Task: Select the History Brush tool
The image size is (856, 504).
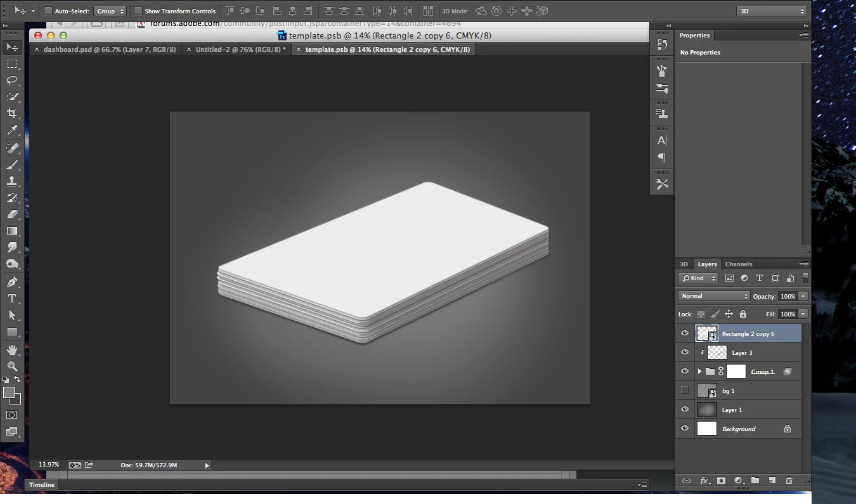Action: pyautogui.click(x=12, y=198)
